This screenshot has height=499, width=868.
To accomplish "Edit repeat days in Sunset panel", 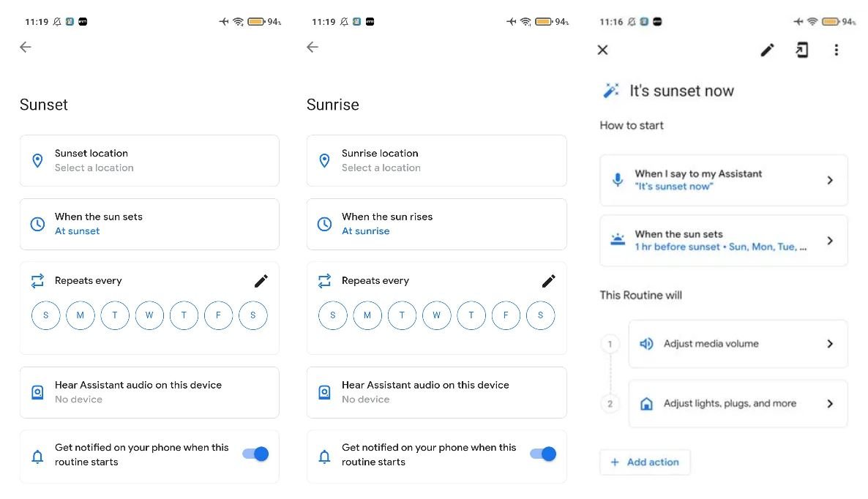I will point(261,281).
